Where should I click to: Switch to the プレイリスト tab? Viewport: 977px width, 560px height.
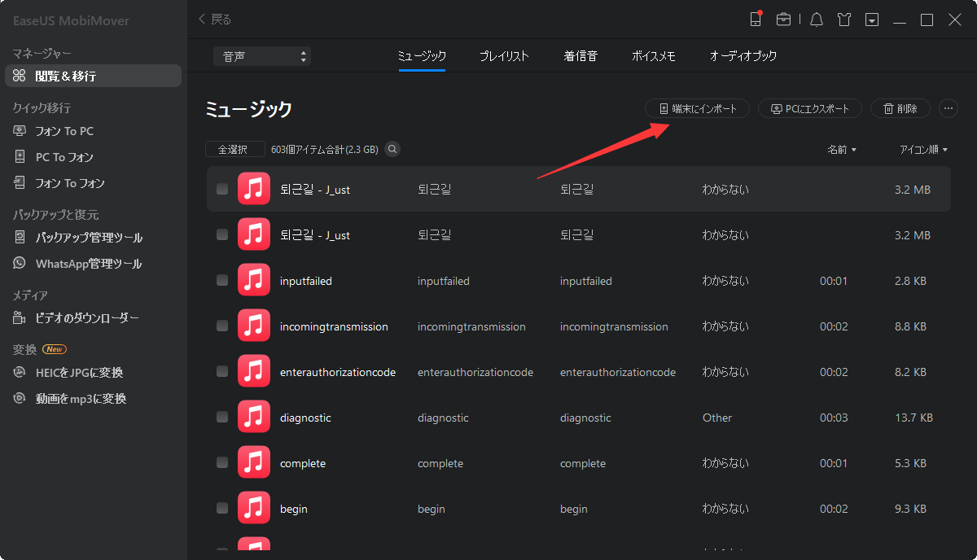tap(503, 57)
